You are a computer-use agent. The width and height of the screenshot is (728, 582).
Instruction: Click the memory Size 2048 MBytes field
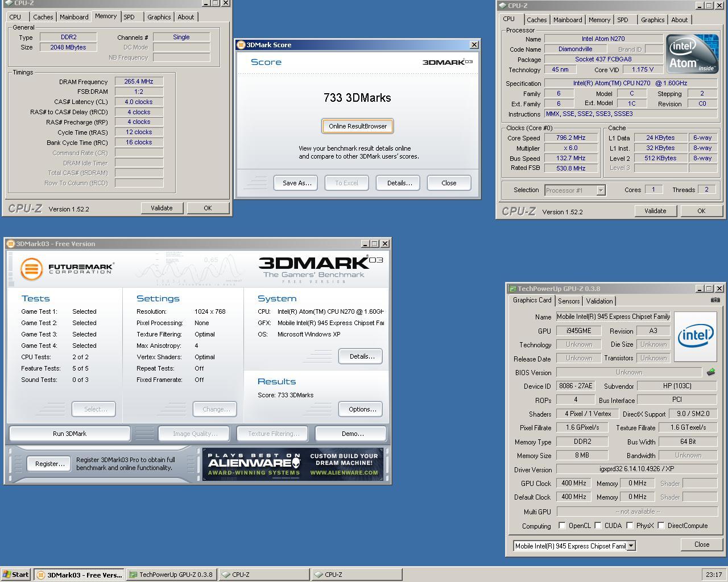click(68, 47)
